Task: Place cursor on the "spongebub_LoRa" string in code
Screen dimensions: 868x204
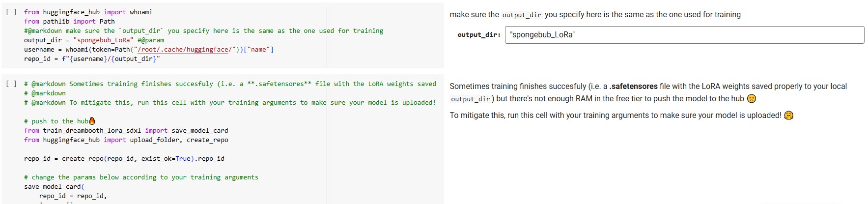Action: click(x=103, y=40)
